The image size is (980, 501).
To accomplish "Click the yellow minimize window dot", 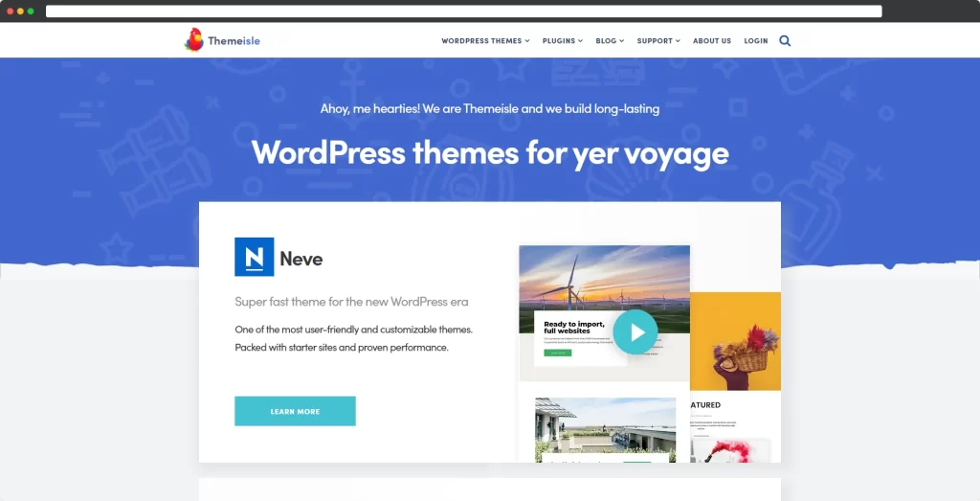I will click(20, 11).
